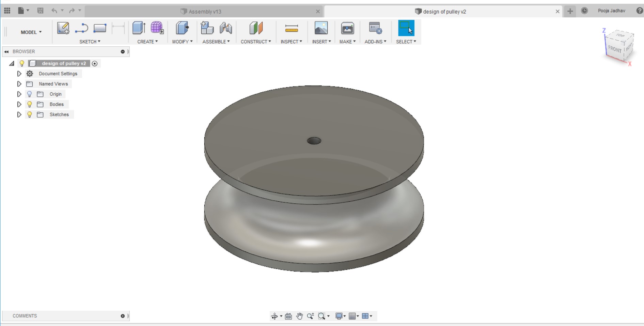Screen dimensions: 644x326
Task: Open the CONSTRUCT menu
Action: [256, 42]
